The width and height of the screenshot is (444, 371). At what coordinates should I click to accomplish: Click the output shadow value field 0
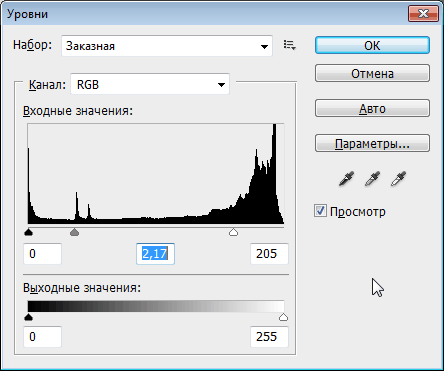click(42, 337)
